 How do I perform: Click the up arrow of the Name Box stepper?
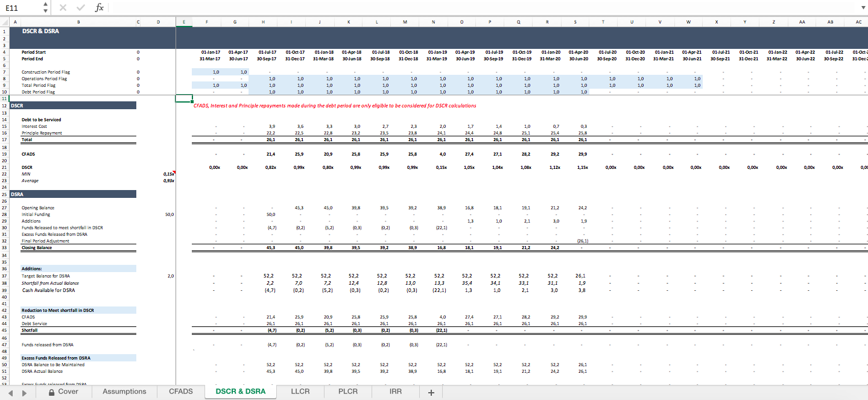pos(44,5)
